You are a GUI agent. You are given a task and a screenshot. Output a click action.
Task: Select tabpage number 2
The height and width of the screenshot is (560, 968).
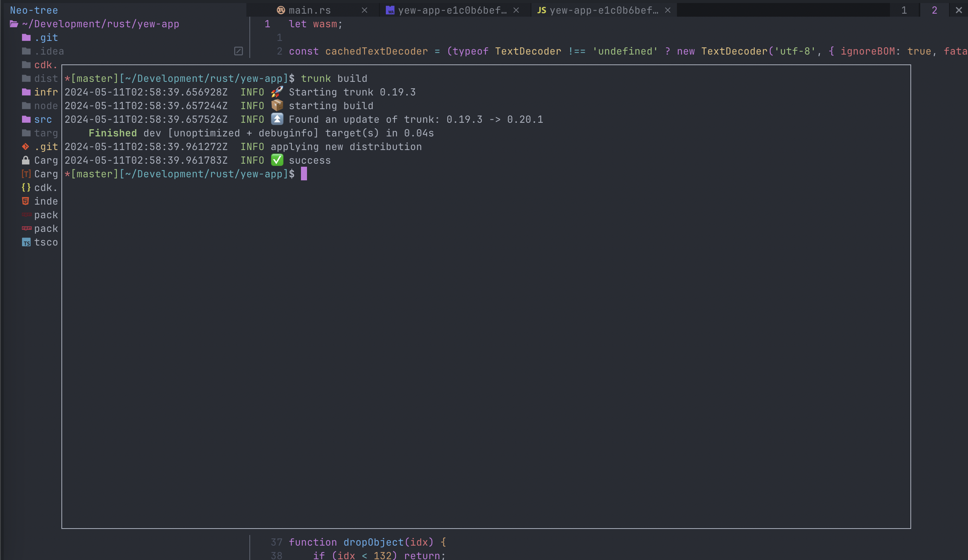[934, 10]
